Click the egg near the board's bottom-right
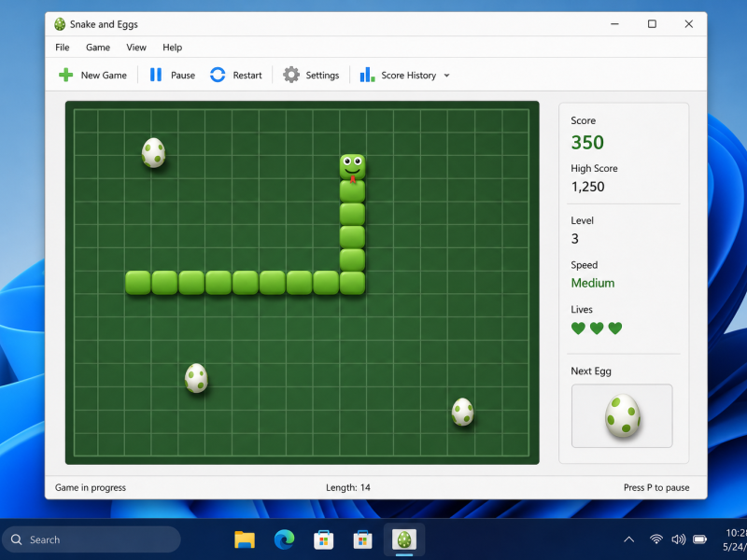Viewport: 747px width, 560px height. point(462,412)
